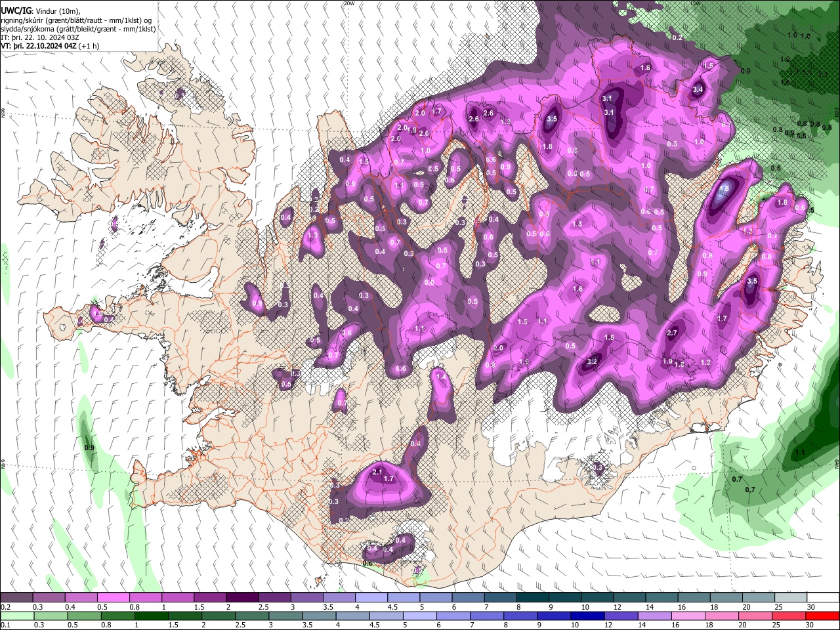
Task: Click the '0.1' label starting the rain legend
Action: pos(5,625)
